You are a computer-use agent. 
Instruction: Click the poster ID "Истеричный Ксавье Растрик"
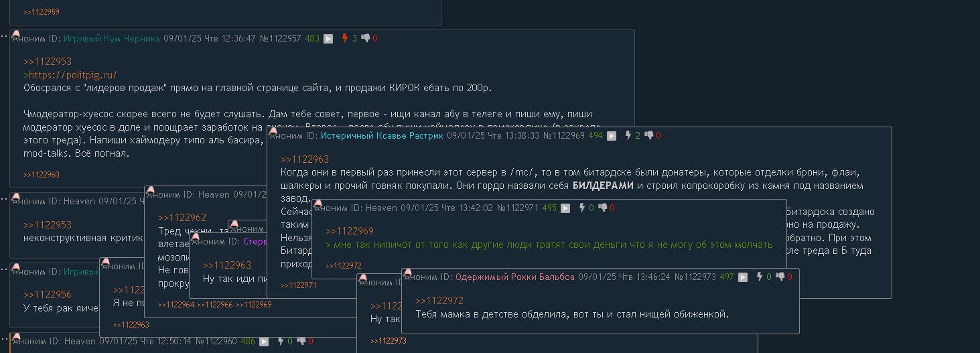tap(382, 135)
